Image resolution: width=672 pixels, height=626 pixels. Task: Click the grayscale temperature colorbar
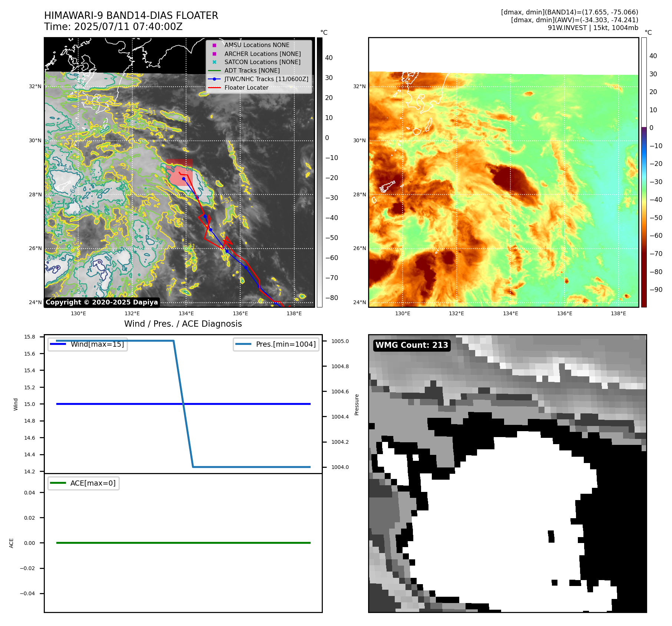point(320,172)
